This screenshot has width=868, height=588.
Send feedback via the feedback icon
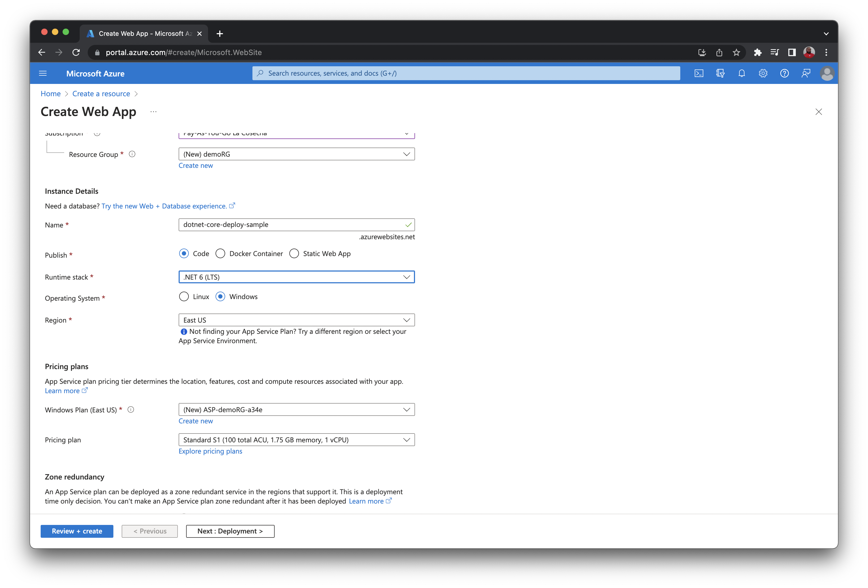pos(806,73)
